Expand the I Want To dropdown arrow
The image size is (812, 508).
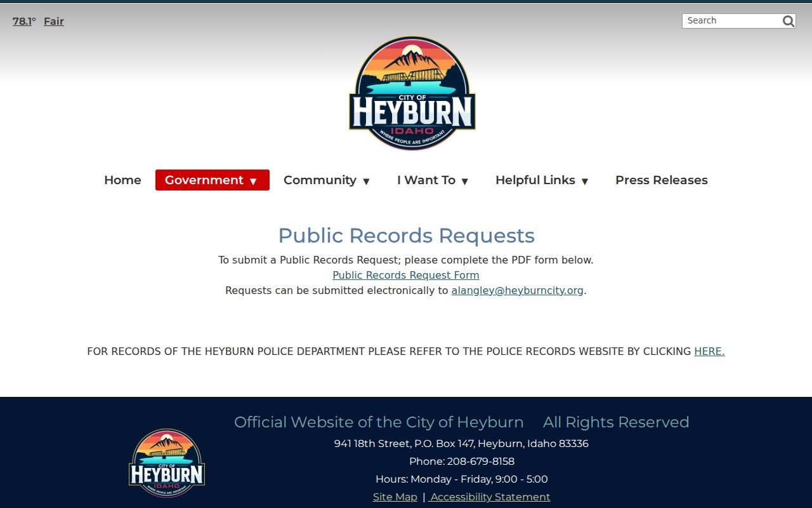click(464, 181)
